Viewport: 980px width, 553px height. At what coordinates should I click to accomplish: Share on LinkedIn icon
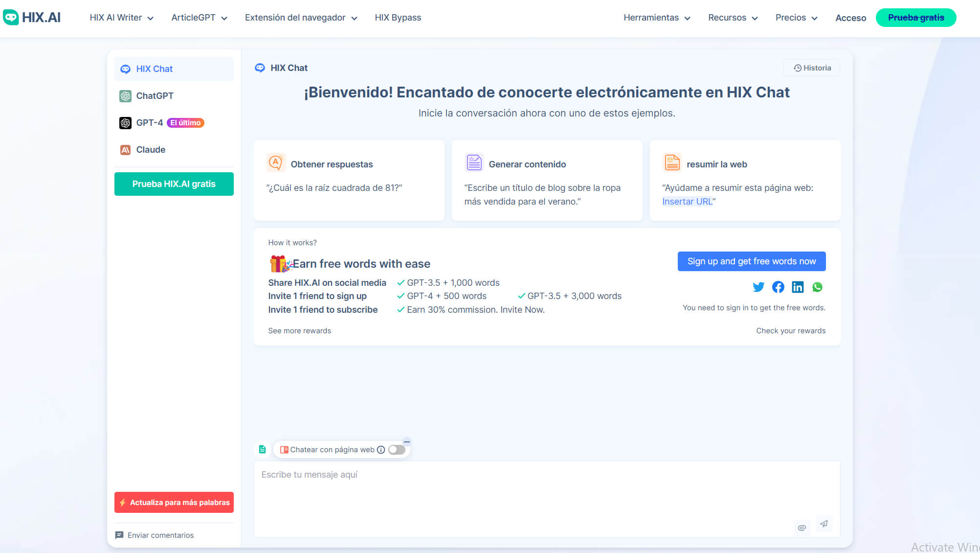tap(798, 287)
